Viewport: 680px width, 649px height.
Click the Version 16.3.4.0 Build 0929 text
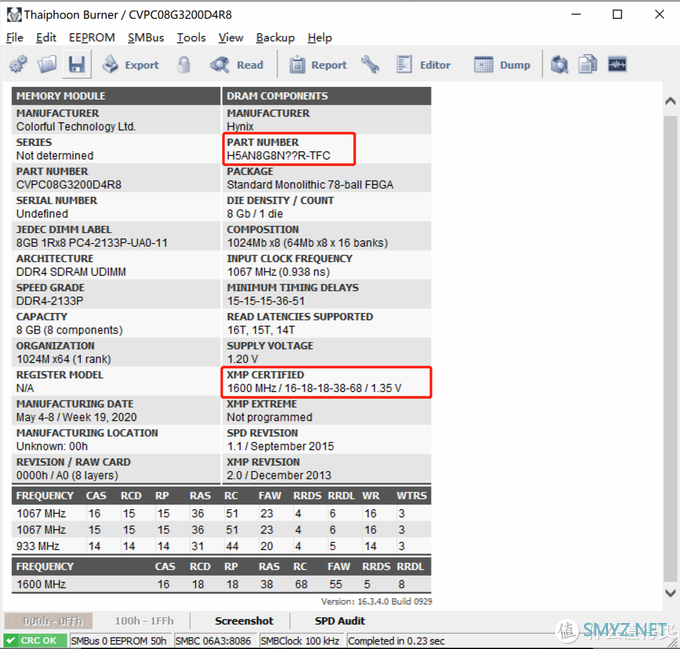point(376,602)
